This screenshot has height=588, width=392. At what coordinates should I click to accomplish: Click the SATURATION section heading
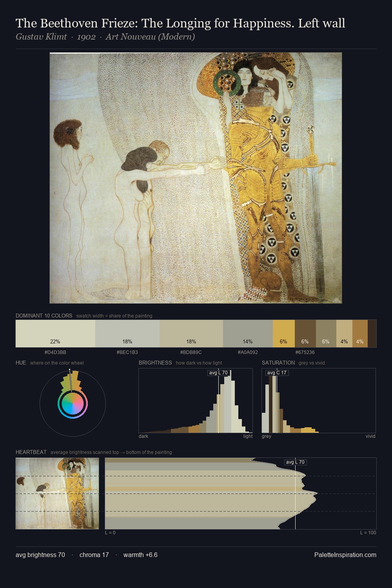[278, 363]
